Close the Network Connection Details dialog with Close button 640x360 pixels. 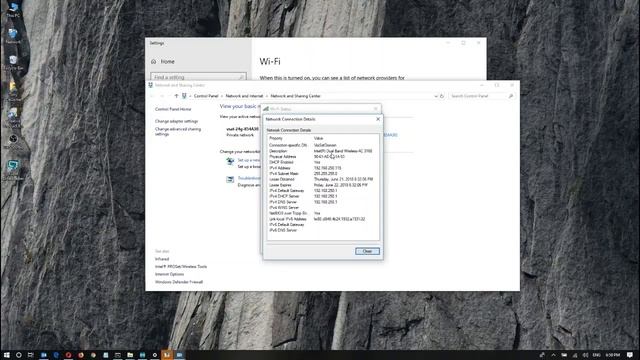(x=367, y=251)
